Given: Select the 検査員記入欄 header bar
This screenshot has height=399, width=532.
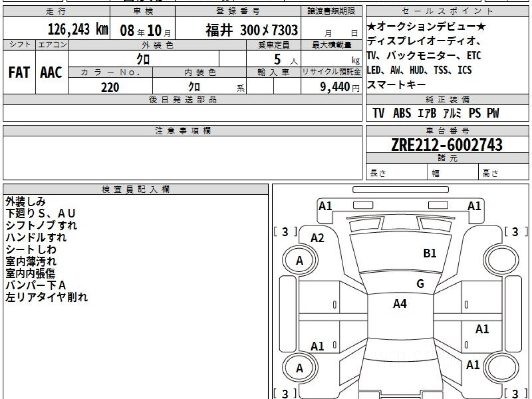Looking at the screenshot, I should click(x=136, y=189).
